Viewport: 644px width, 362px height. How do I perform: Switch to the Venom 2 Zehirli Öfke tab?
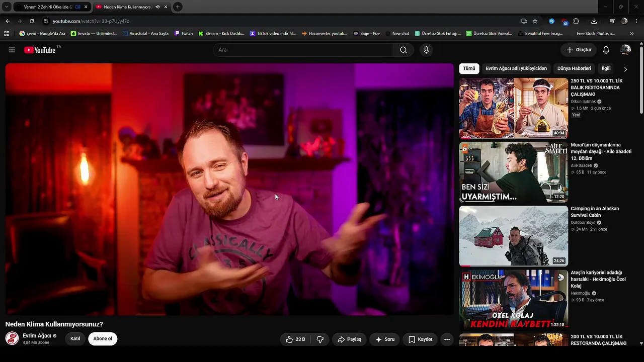click(48, 7)
